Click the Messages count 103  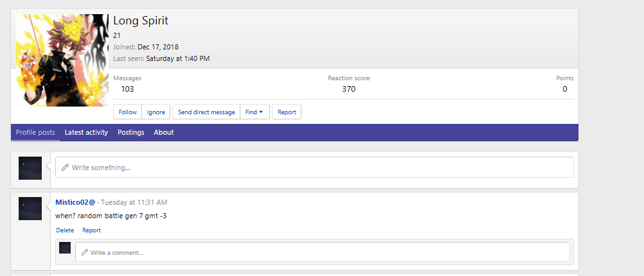(127, 89)
